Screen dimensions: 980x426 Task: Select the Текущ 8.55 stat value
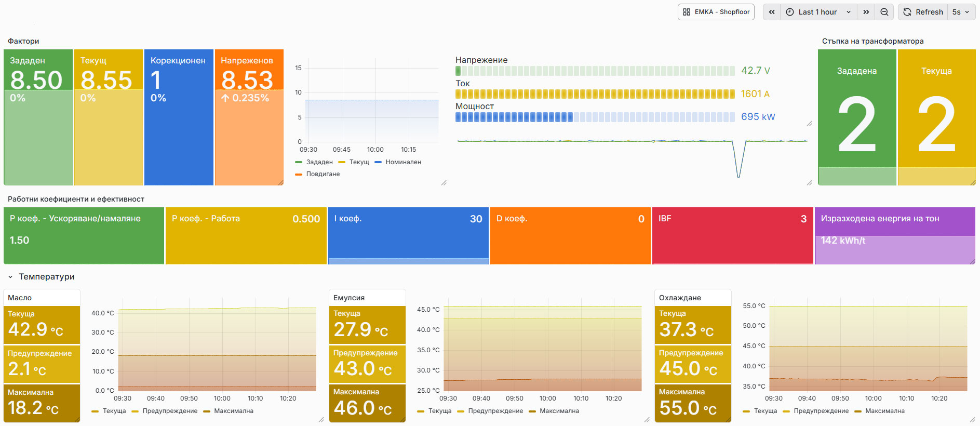[x=106, y=80]
